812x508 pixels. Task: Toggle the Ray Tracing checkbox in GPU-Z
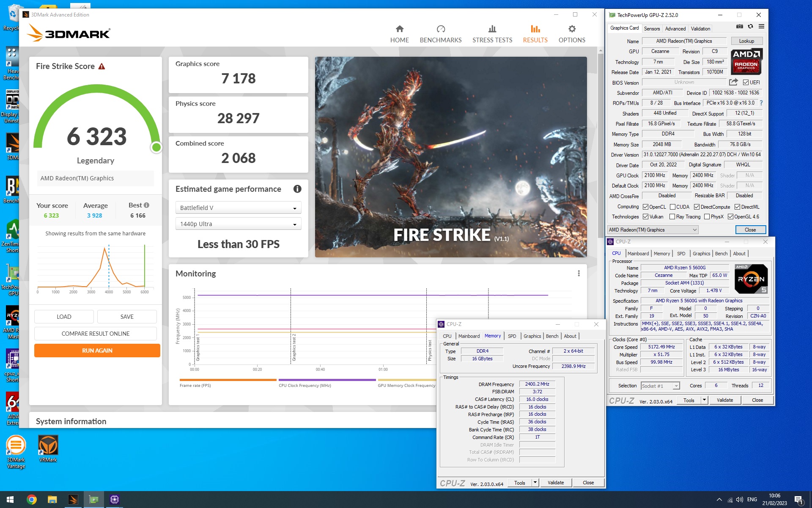(x=672, y=217)
